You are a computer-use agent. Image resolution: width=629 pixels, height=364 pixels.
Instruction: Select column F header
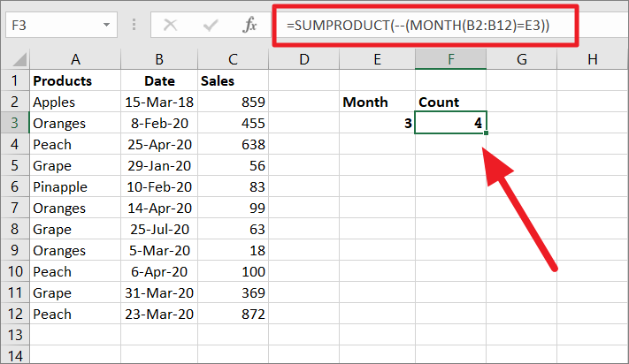tap(451, 59)
